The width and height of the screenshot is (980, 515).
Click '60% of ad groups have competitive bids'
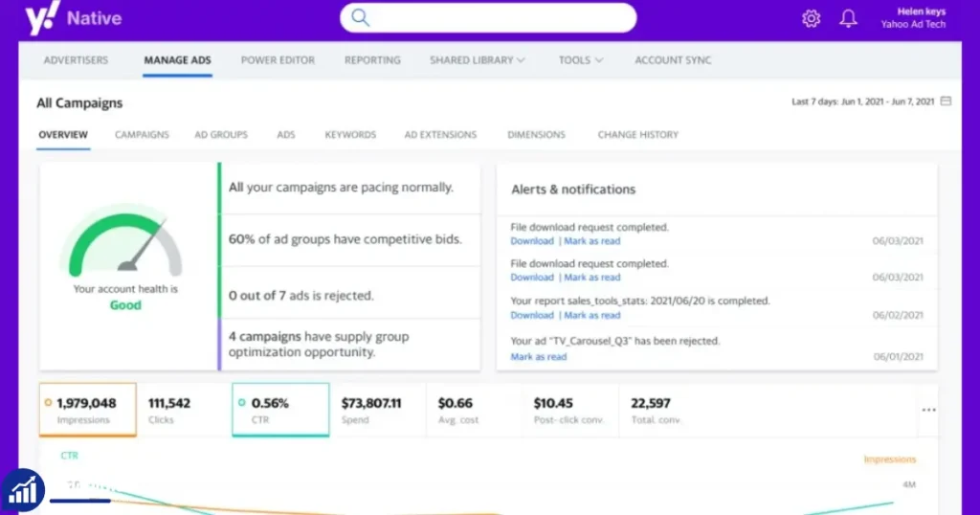[345, 239]
